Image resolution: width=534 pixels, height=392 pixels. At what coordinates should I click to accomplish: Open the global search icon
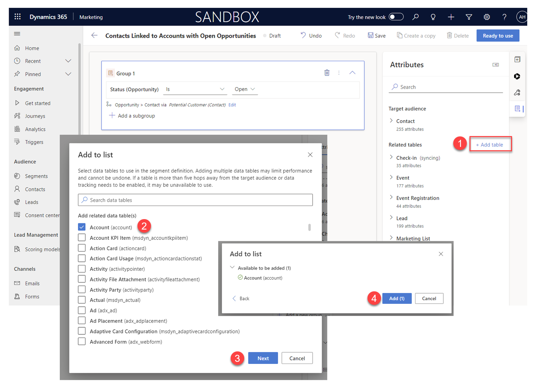415,17
